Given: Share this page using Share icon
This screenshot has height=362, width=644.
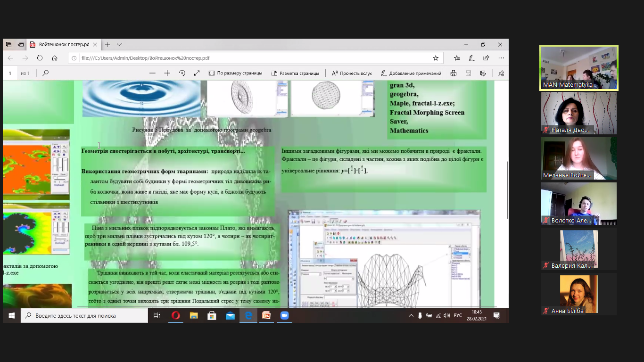Looking at the screenshot, I should click(x=486, y=58).
